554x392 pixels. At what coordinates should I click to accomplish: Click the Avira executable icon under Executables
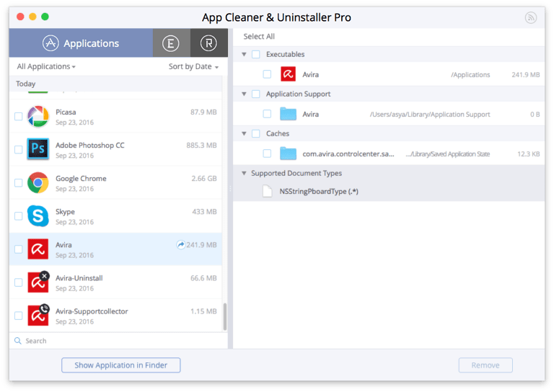click(x=289, y=74)
